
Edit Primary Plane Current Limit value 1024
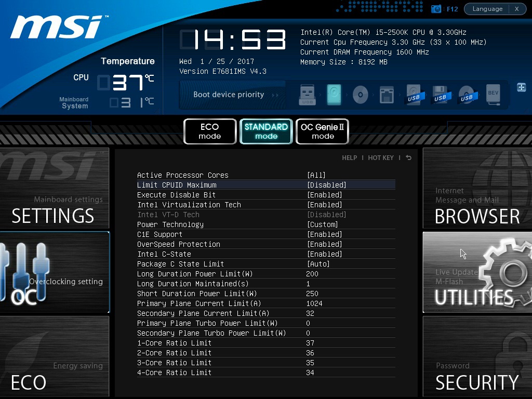pyautogui.click(x=314, y=303)
